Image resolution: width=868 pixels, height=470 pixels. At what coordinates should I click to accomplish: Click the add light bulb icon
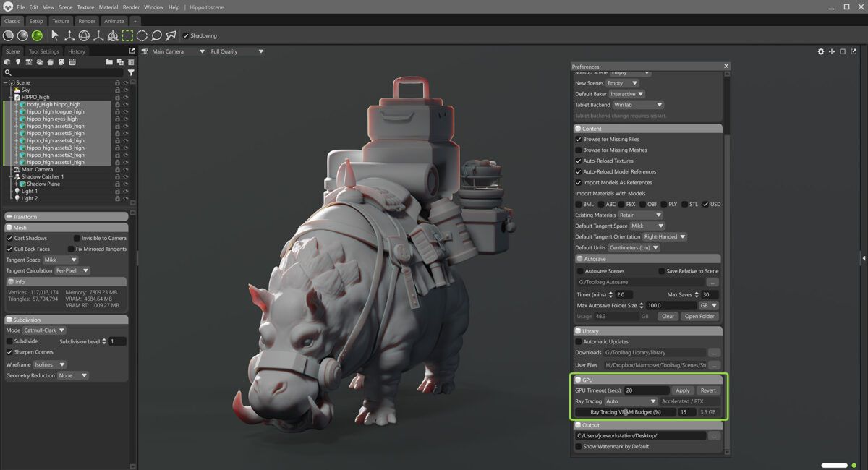tap(18, 62)
